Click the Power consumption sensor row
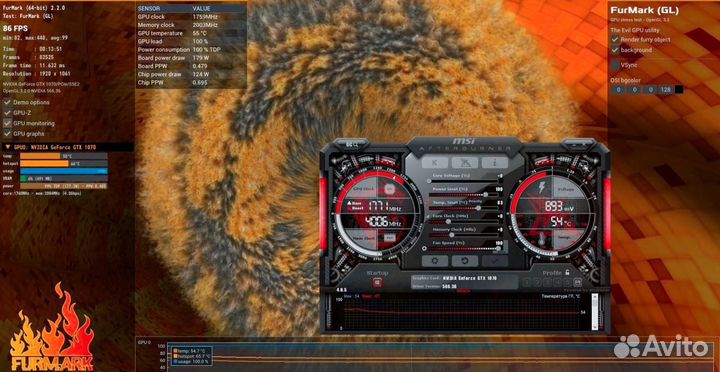This screenshot has height=372, width=720. 191,50
